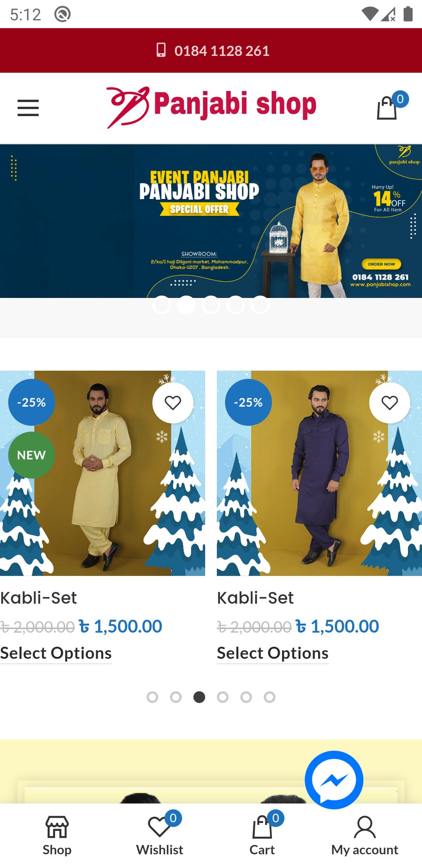The height and width of the screenshot is (868, 422).
Task: Select Options for navy Kabli-Set
Action: tap(273, 653)
